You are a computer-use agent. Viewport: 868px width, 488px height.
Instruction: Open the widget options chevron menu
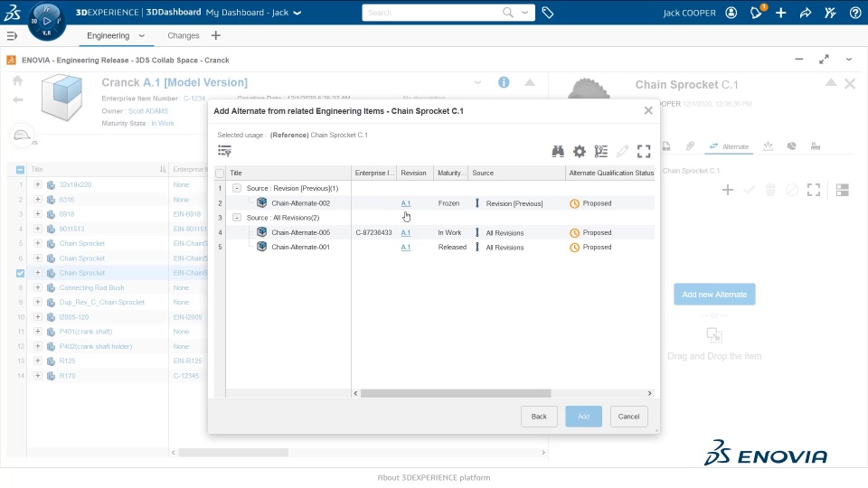click(x=849, y=60)
